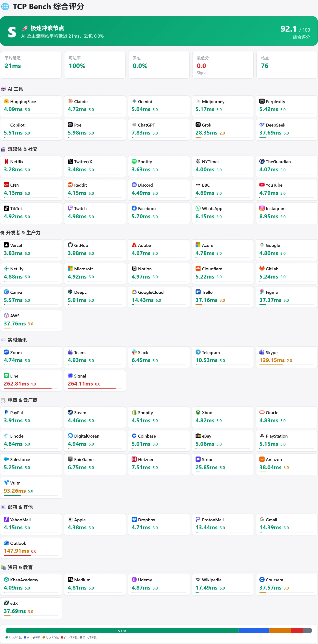Click the 最低分 0.0 Signal stat card

223,65
